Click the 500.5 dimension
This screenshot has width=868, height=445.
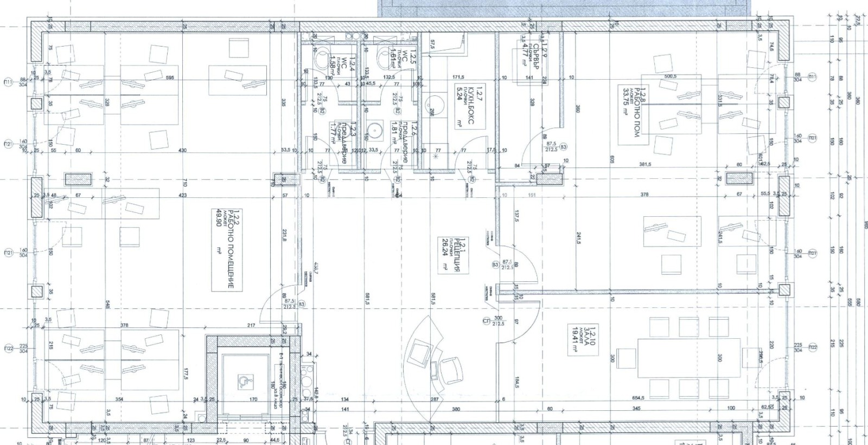point(671,77)
